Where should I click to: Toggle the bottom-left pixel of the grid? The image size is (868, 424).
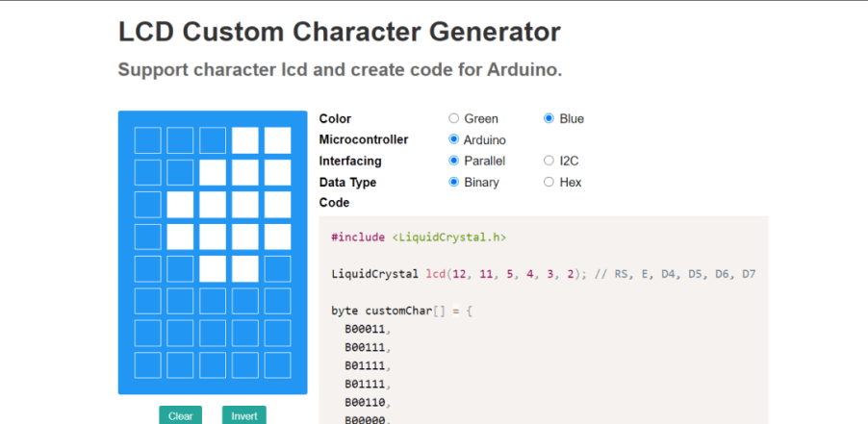tap(147, 365)
